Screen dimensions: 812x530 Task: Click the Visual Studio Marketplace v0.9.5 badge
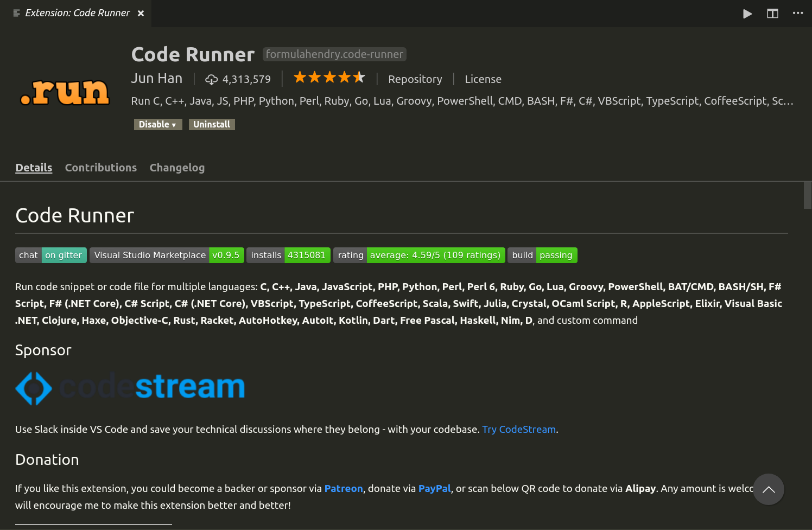[167, 255]
